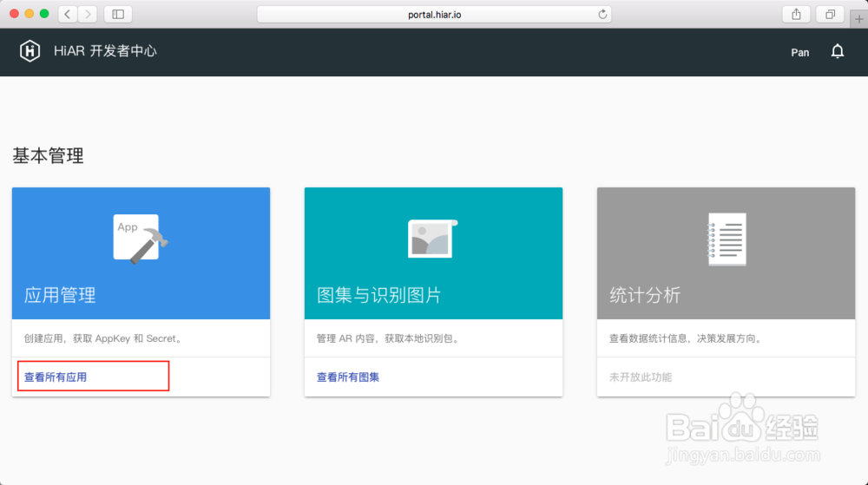Select the 应用管理 card heading
The image size is (868, 485).
click(60, 295)
